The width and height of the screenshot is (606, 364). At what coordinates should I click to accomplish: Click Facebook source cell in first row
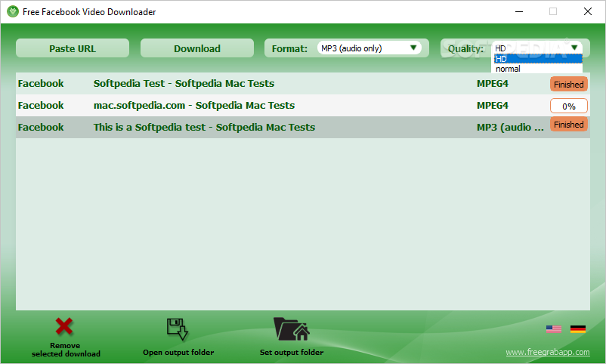(x=41, y=84)
